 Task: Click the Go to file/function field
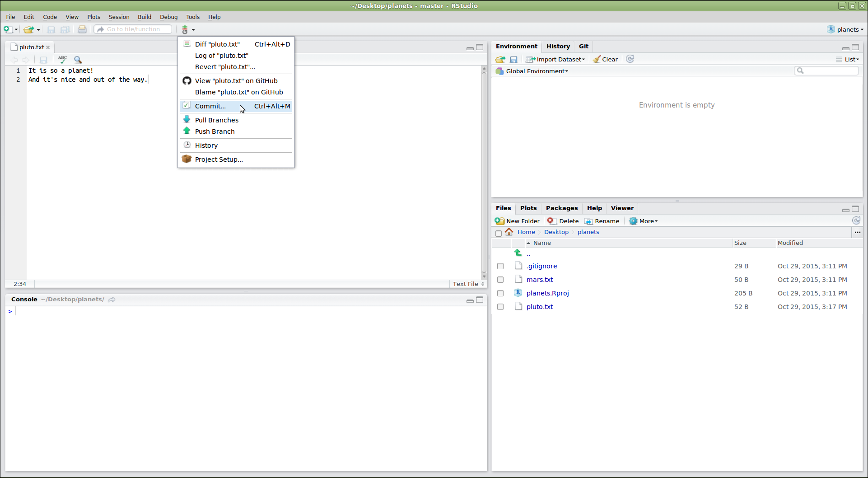pos(133,29)
